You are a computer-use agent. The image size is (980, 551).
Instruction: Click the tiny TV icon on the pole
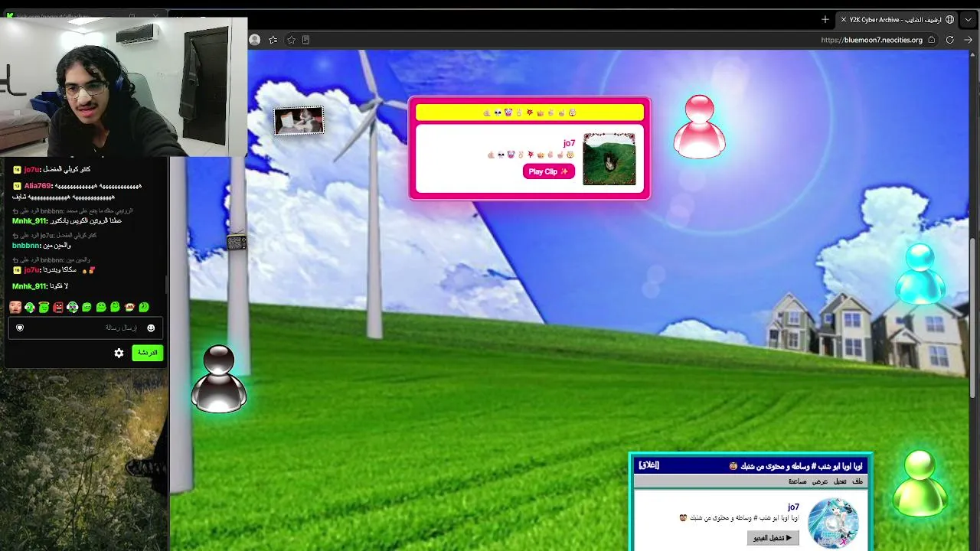237,243
